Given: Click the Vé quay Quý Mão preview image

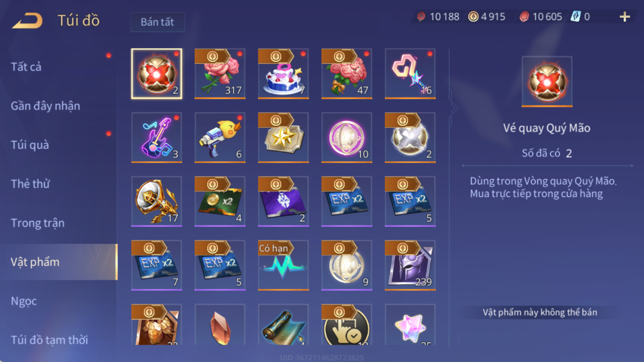Looking at the screenshot, I should point(547,82).
